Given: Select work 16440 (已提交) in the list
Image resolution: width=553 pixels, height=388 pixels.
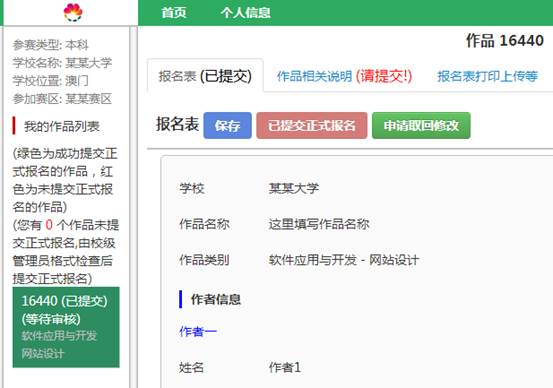Looking at the screenshot, I should click(x=66, y=327).
